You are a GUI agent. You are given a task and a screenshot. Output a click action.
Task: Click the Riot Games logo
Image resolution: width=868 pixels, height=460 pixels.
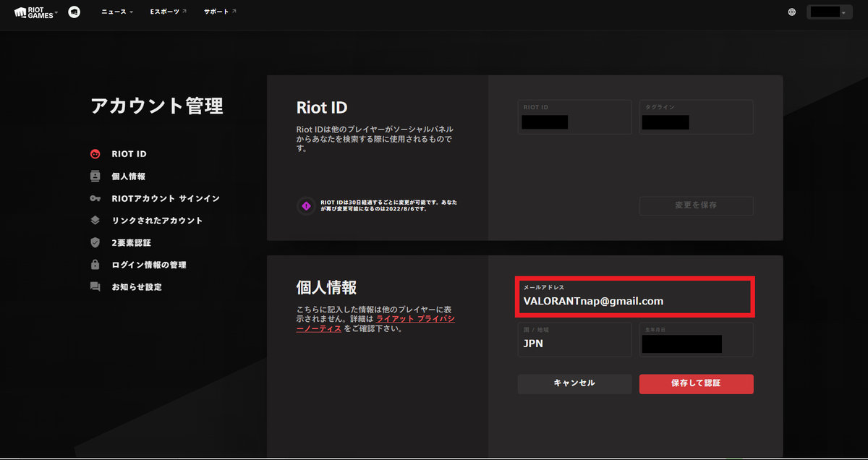click(34, 12)
